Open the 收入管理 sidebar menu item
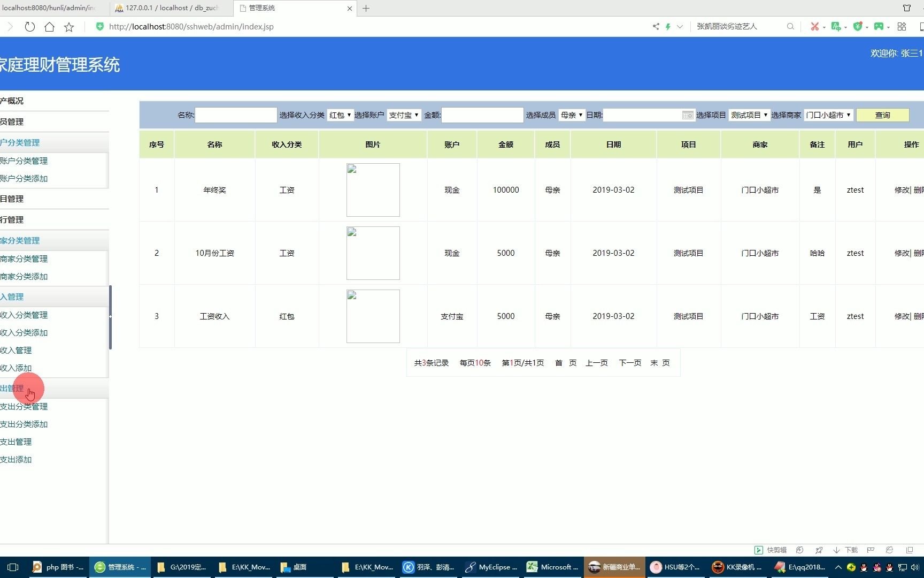The width and height of the screenshot is (924, 578). [x=16, y=350]
